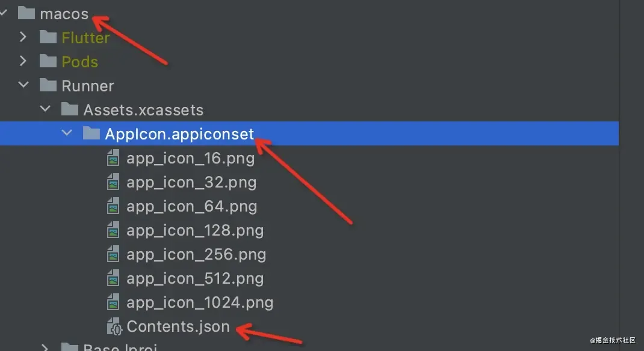Click the Pods folder icon

point(48,61)
